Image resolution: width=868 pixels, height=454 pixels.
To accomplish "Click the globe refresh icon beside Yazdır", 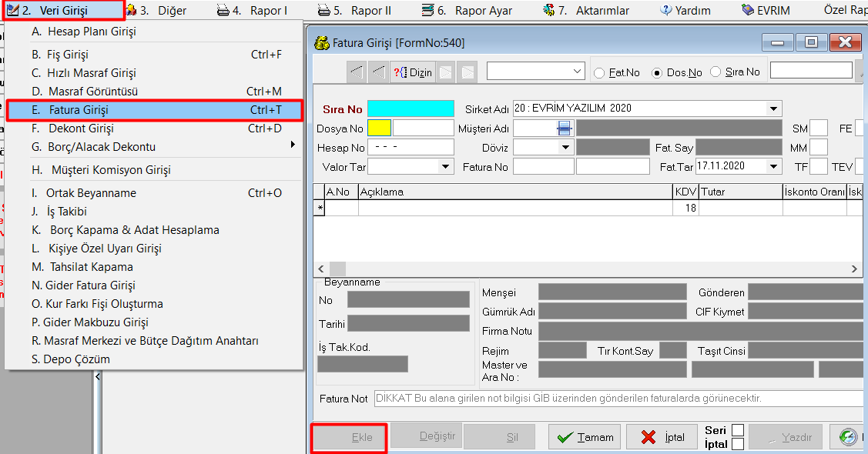I will pyautogui.click(x=847, y=437).
